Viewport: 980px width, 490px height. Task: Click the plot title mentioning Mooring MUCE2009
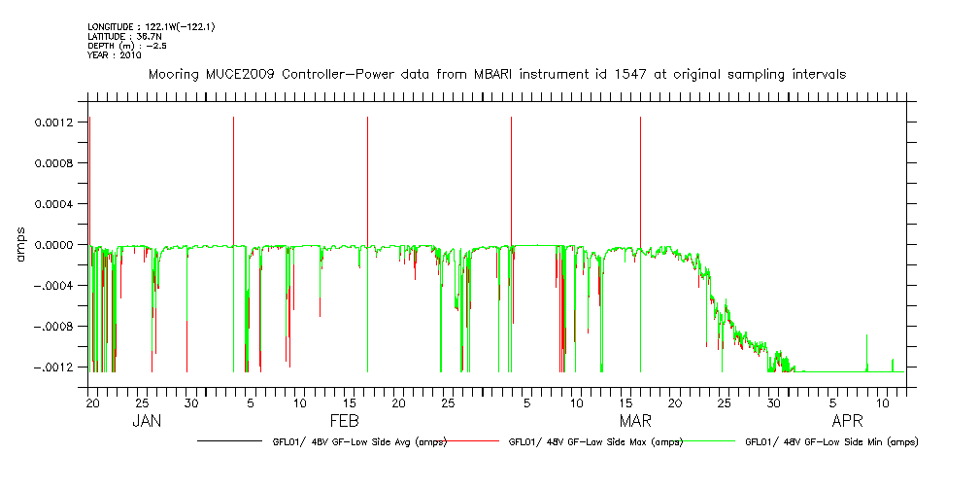[496, 74]
